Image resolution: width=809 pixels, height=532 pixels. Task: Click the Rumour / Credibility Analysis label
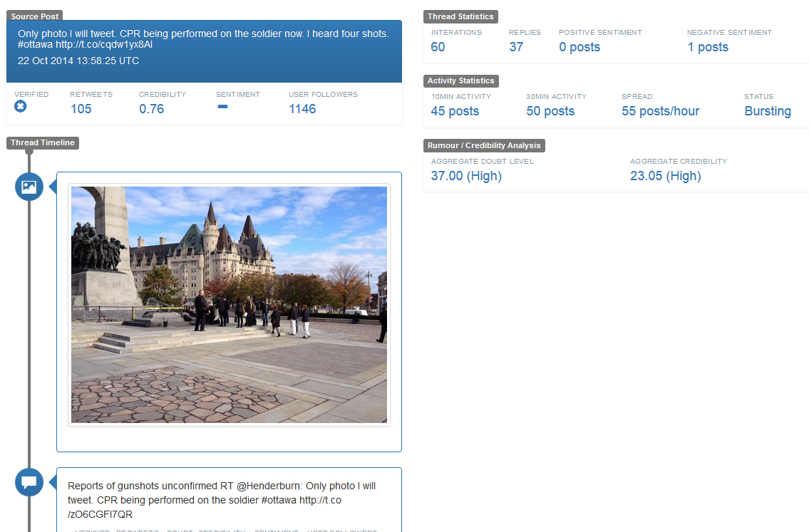(x=484, y=145)
